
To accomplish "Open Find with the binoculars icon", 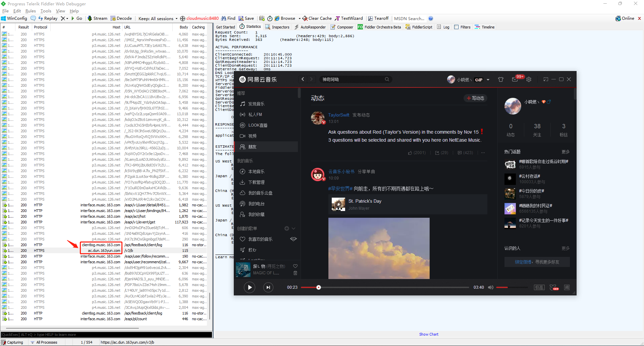I will pos(228,18).
